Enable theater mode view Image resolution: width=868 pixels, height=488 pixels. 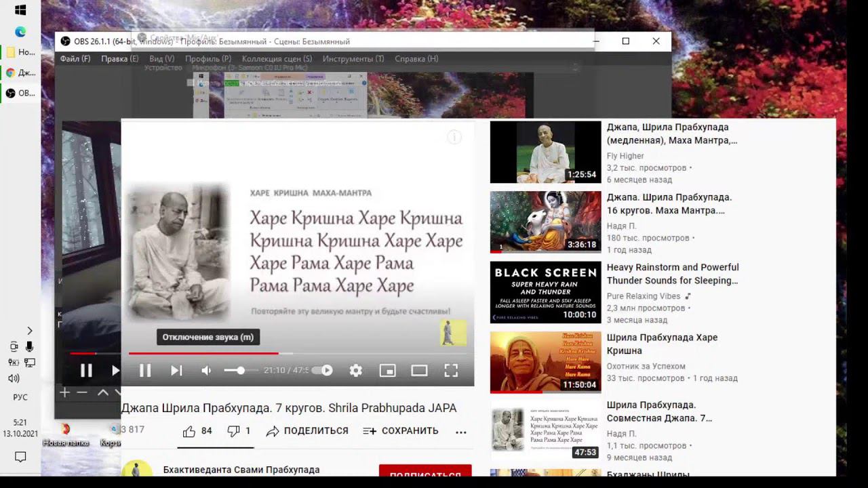tap(419, 370)
